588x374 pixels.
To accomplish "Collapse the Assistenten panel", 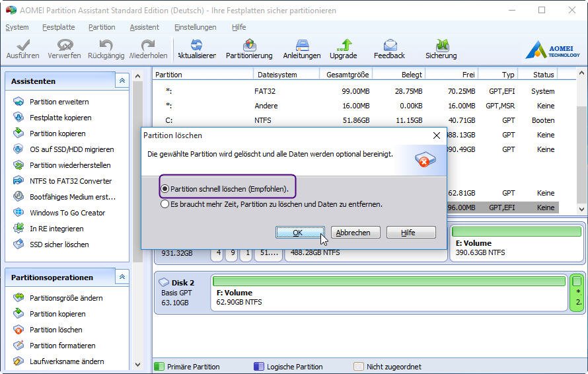I will coord(122,81).
